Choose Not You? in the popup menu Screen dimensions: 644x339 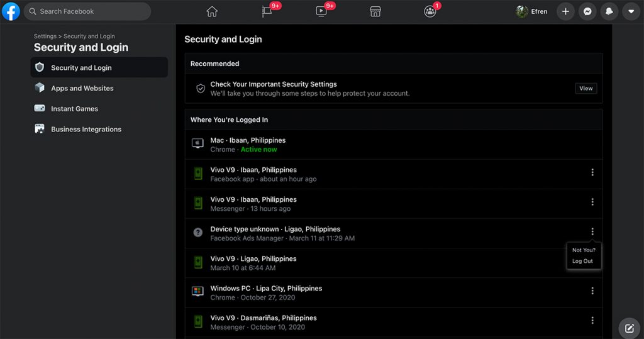[x=584, y=250]
